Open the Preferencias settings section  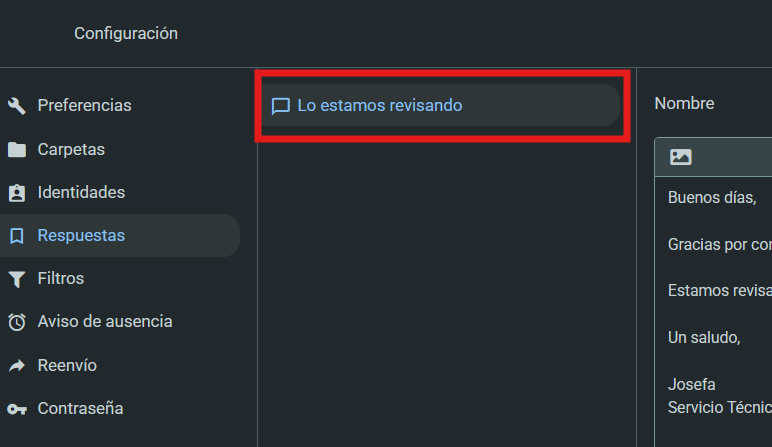[x=84, y=105]
